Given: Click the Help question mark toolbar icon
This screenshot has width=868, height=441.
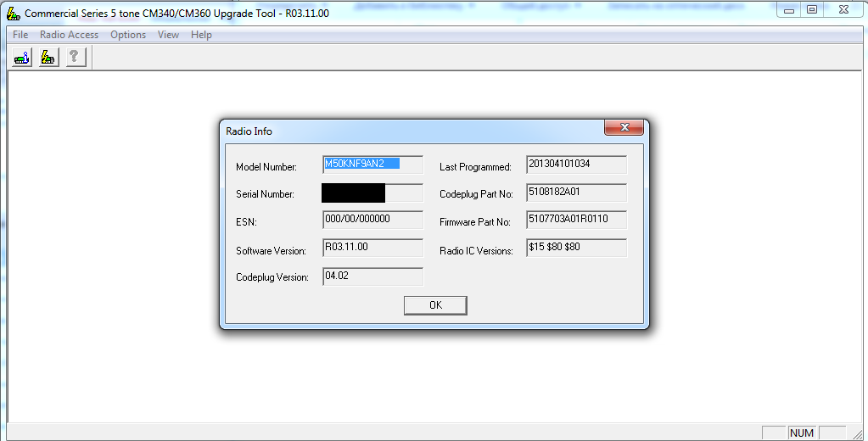Looking at the screenshot, I should click(76, 57).
